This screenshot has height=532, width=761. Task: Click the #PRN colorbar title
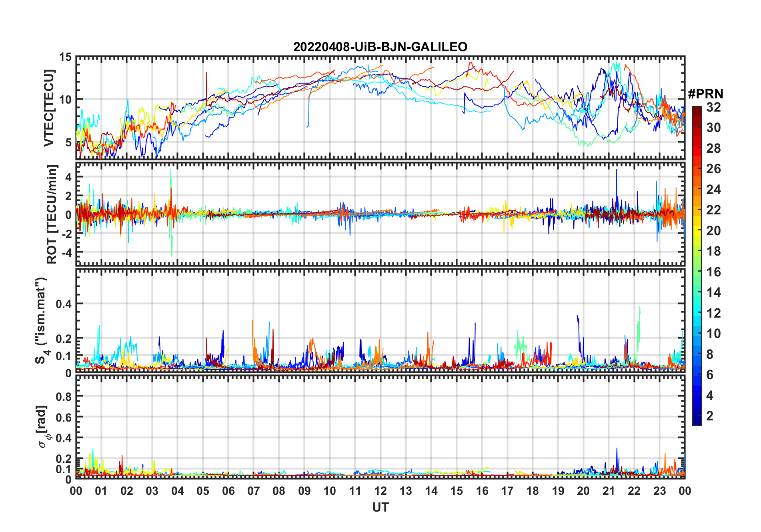[705, 94]
